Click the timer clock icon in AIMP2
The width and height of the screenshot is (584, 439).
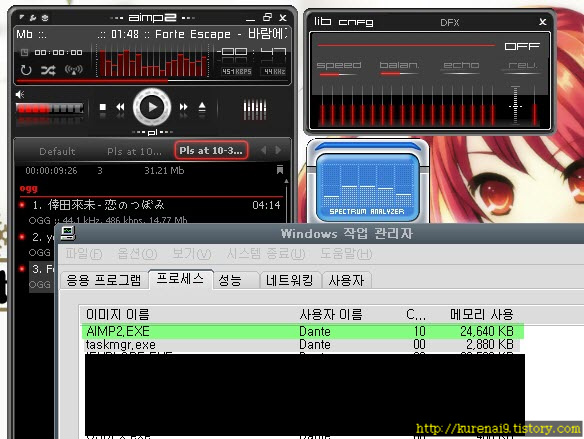pyautogui.click(x=24, y=52)
